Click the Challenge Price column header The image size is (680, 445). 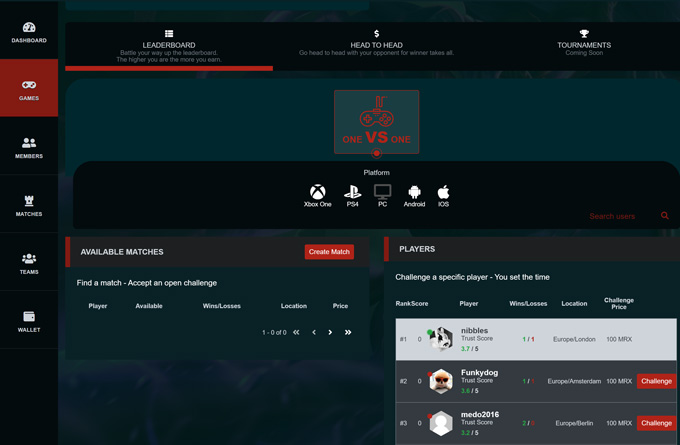tap(619, 304)
